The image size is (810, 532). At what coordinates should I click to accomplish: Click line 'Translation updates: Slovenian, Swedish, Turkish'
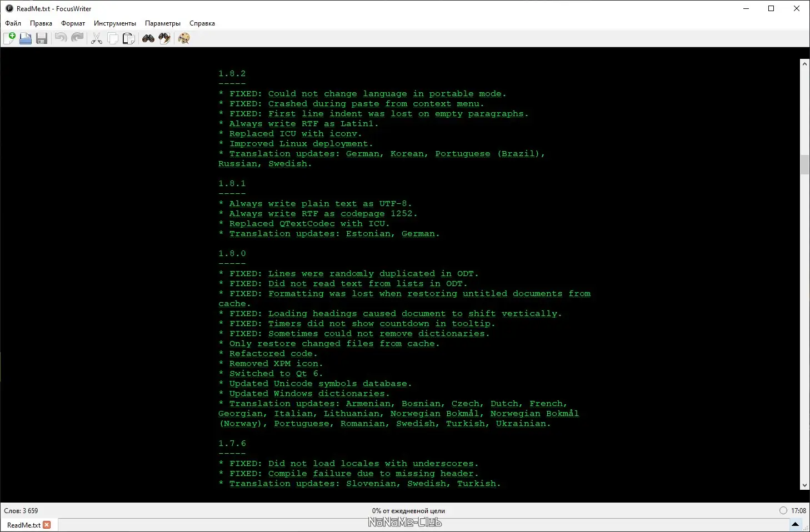click(x=360, y=484)
